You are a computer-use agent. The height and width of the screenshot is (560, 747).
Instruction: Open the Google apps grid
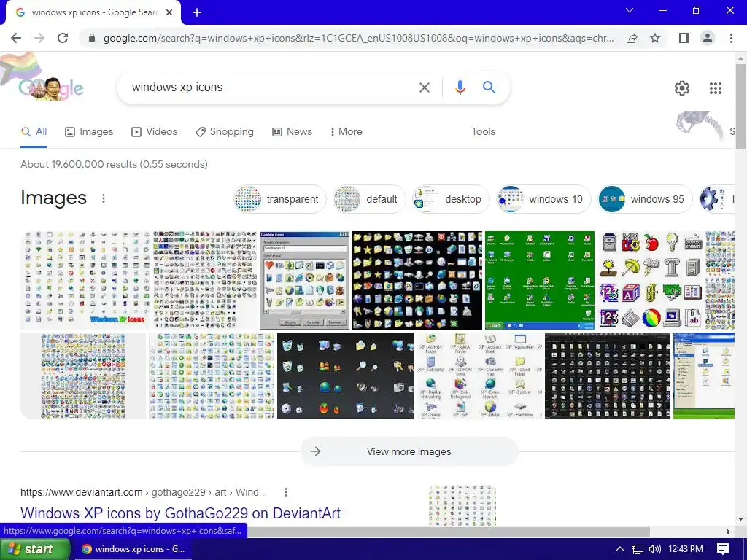click(715, 88)
